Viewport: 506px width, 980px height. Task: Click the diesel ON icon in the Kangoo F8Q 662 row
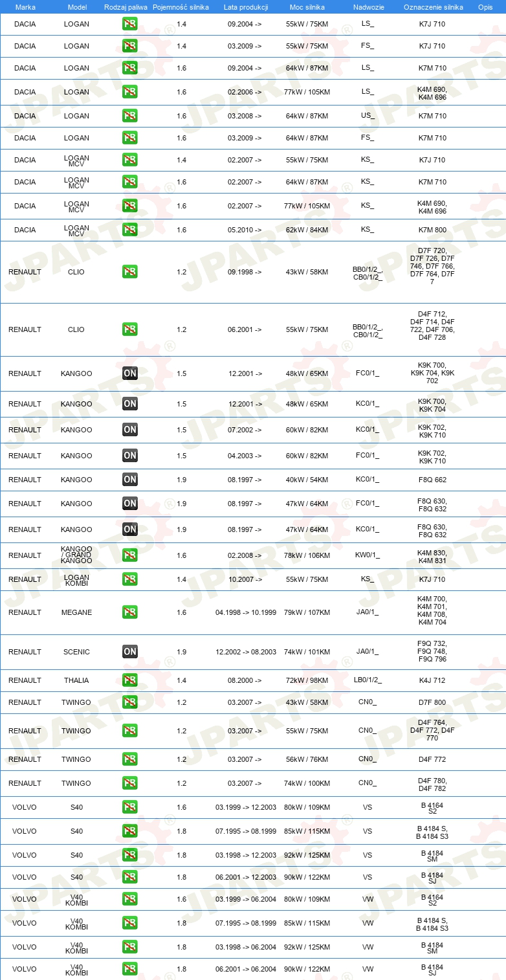tap(130, 480)
